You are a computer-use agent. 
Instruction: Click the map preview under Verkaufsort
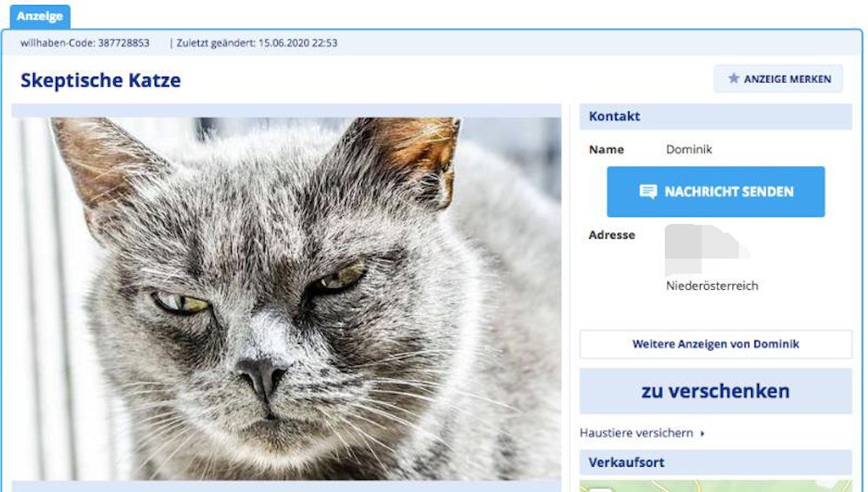tap(715, 486)
